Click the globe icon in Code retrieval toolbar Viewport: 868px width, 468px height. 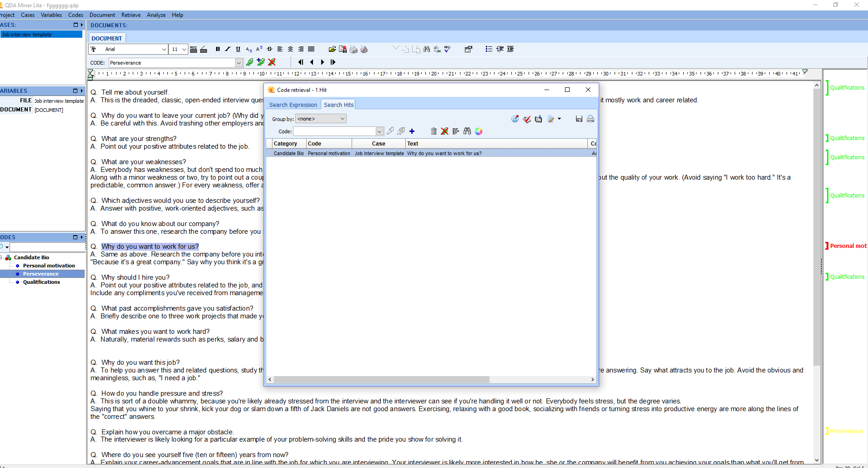515,119
